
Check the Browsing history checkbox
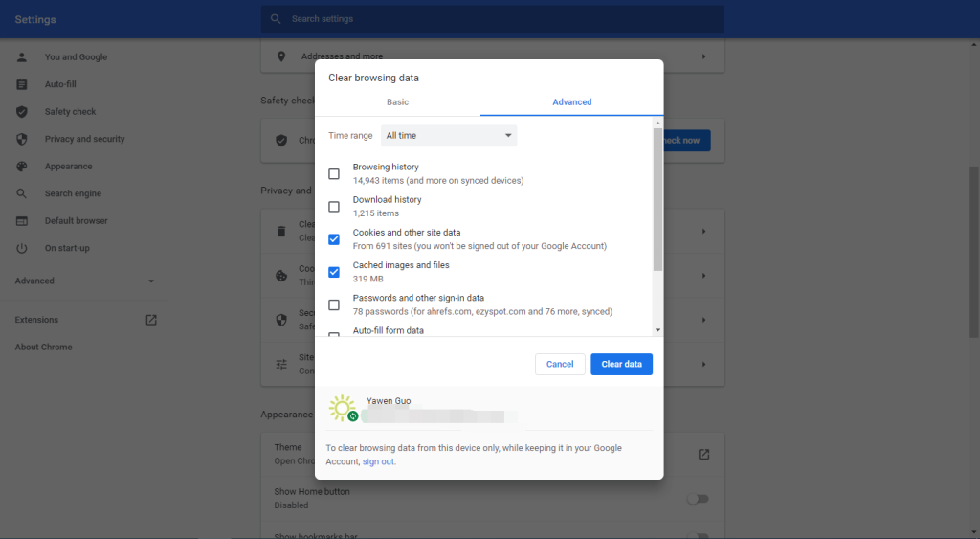tap(334, 174)
